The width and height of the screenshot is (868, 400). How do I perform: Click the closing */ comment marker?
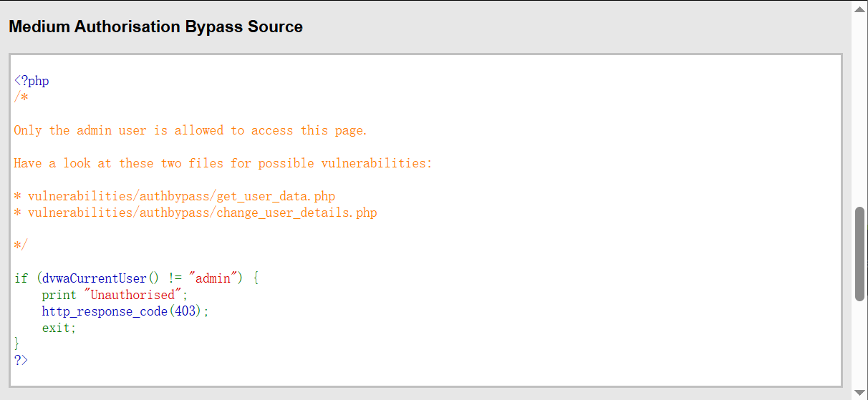click(x=21, y=245)
